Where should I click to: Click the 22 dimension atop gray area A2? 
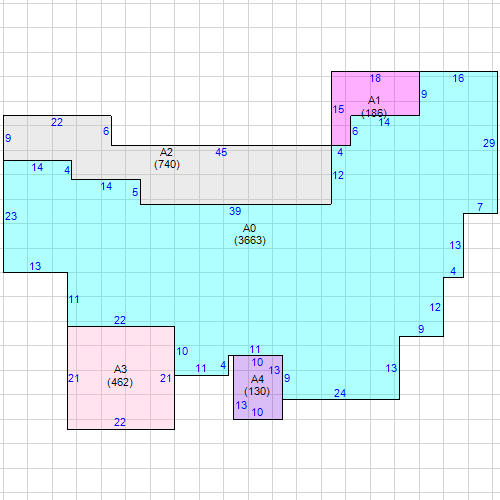57,122
